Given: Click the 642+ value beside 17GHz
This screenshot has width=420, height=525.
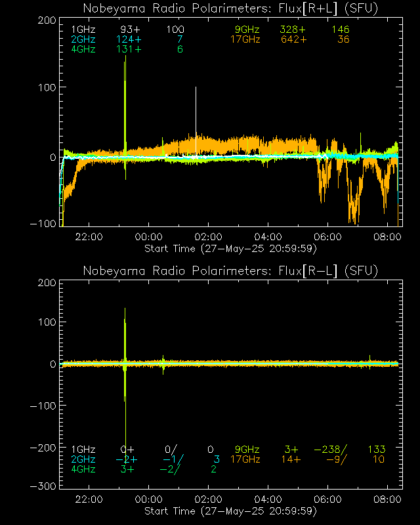Looking at the screenshot, I should click(x=294, y=39).
